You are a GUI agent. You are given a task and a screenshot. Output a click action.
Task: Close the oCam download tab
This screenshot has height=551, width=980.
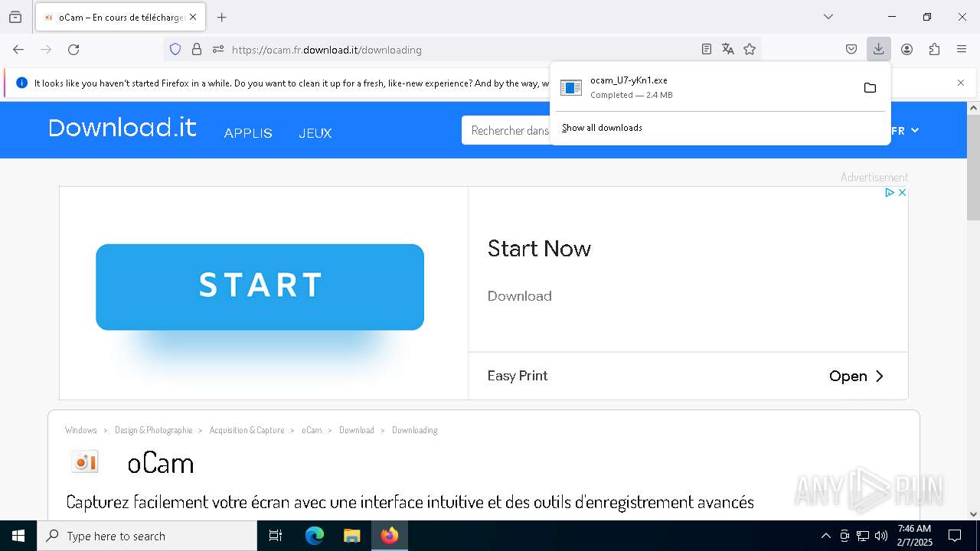(x=193, y=17)
